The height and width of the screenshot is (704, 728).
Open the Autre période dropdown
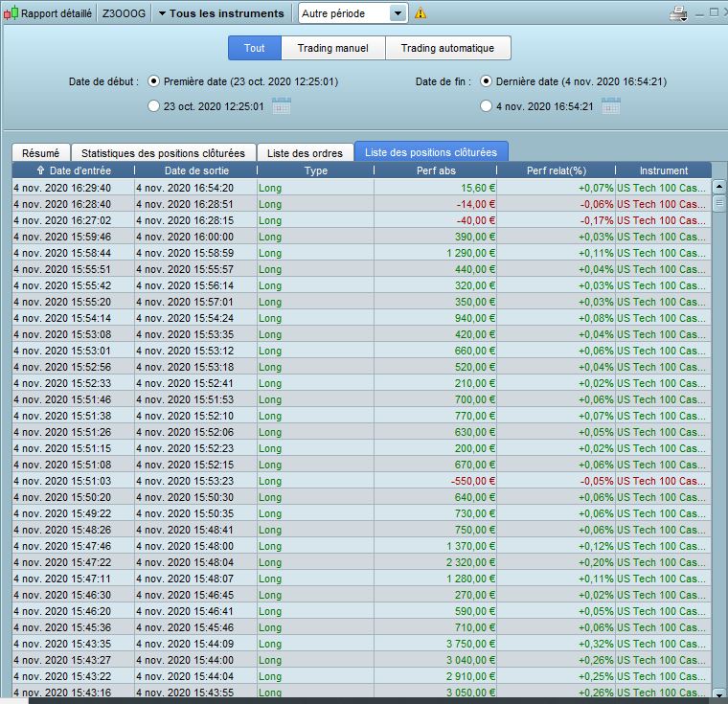398,13
